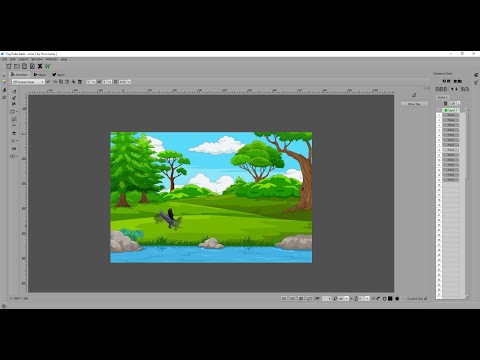Click the black X close project icon
Image resolution: width=480 pixels, height=360 pixels.
[x=40, y=66]
